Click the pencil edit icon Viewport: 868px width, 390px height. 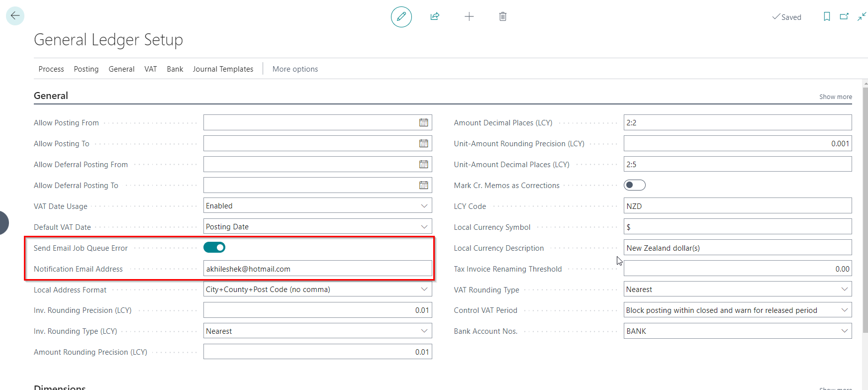401,17
